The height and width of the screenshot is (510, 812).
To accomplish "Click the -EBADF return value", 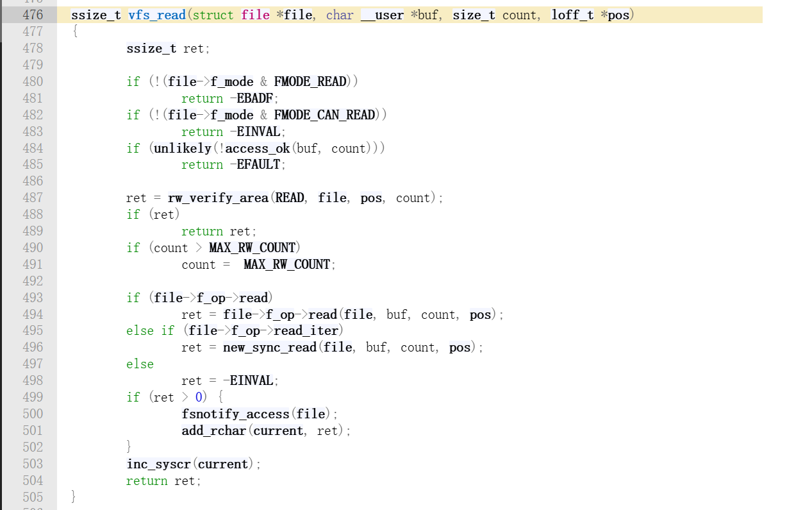I will tap(251, 98).
